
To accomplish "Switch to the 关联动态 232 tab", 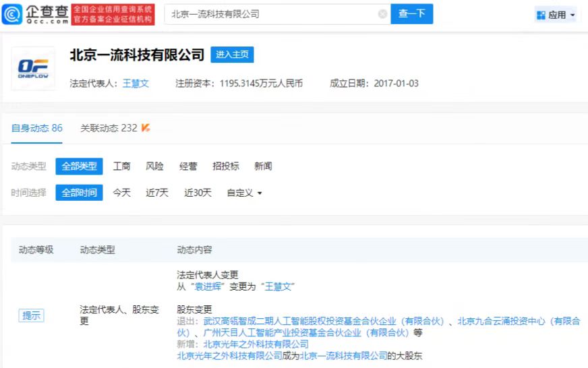I will pos(109,128).
